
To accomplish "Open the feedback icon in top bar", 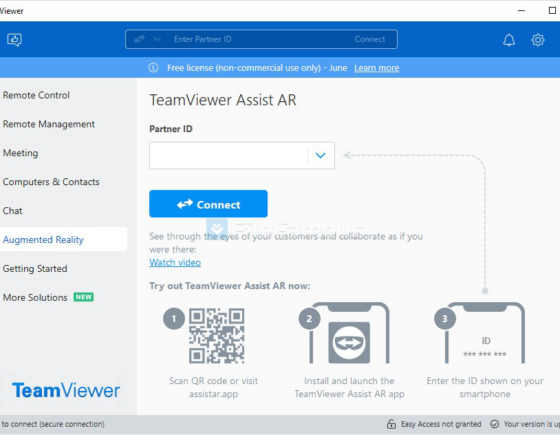I will (x=14, y=40).
